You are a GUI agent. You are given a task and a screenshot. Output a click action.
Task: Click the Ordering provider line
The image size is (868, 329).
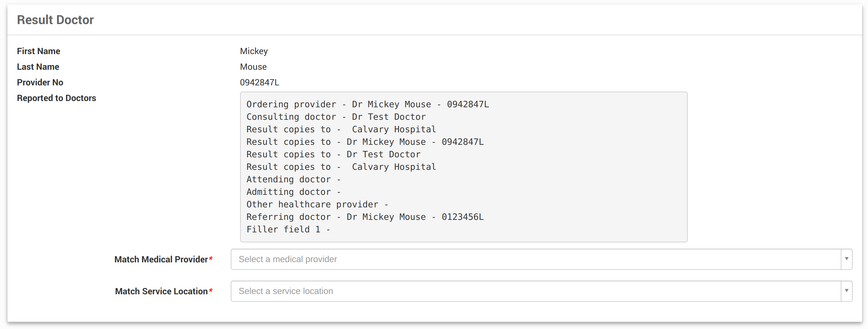pyautogui.click(x=367, y=104)
